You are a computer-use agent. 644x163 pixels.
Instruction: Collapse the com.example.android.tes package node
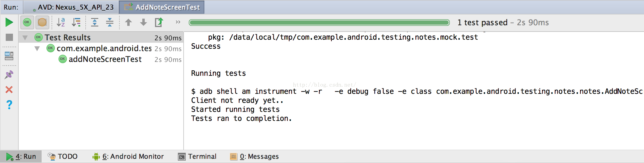coord(37,48)
